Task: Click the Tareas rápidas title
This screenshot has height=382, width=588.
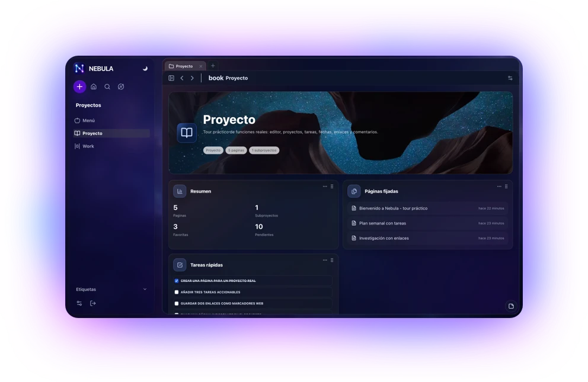Action: coord(206,265)
